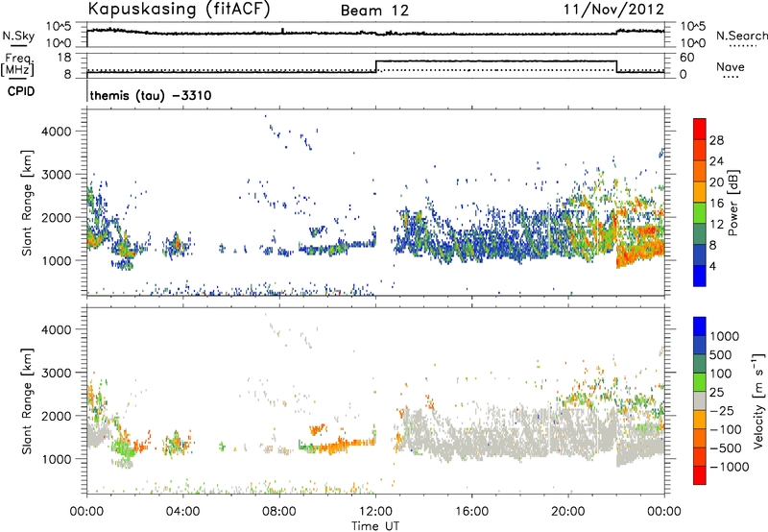Click the Beam 12 label

374,11
